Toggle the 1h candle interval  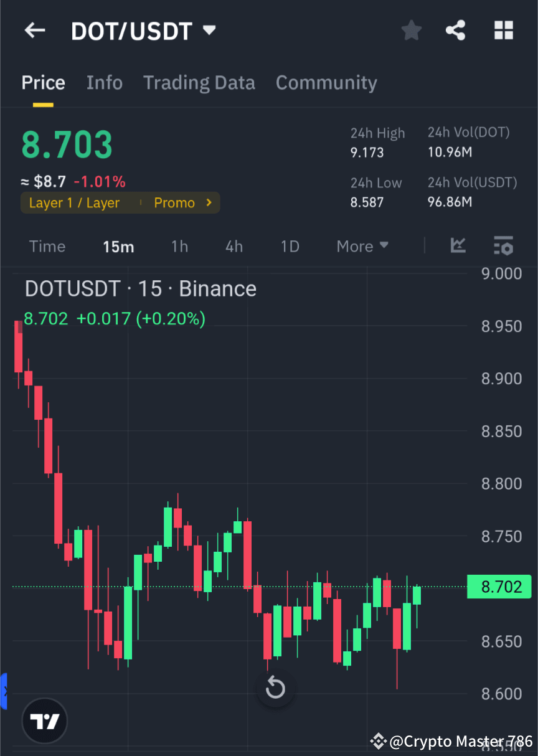coord(179,246)
